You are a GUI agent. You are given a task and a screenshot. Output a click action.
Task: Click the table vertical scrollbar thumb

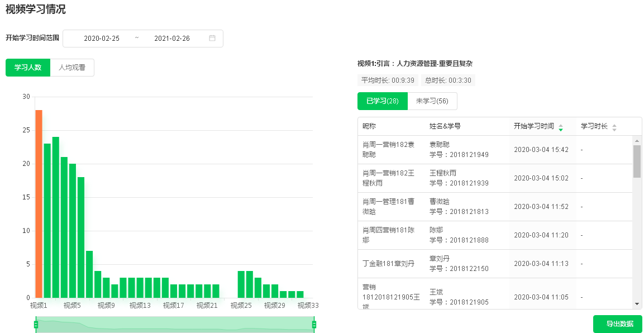[x=637, y=161]
